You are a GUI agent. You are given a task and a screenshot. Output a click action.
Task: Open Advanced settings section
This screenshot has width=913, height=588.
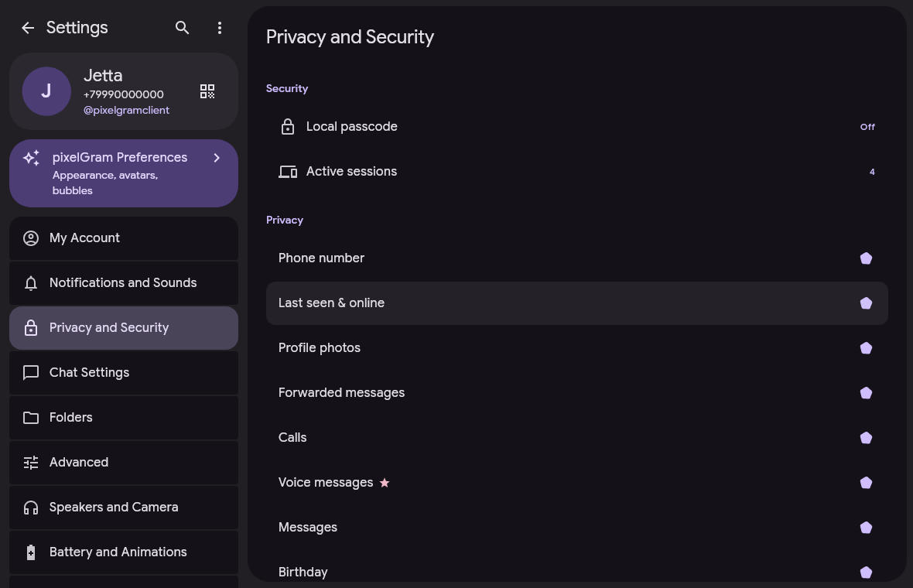(x=124, y=462)
